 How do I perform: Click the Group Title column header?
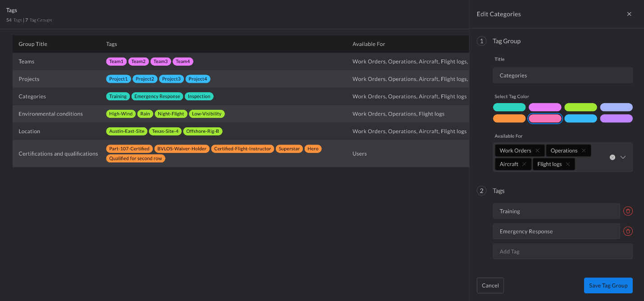pyautogui.click(x=33, y=44)
